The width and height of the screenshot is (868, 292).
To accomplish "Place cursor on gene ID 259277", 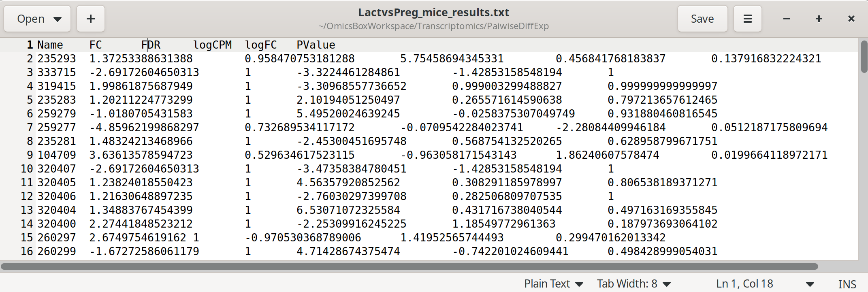I will (x=57, y=128).
